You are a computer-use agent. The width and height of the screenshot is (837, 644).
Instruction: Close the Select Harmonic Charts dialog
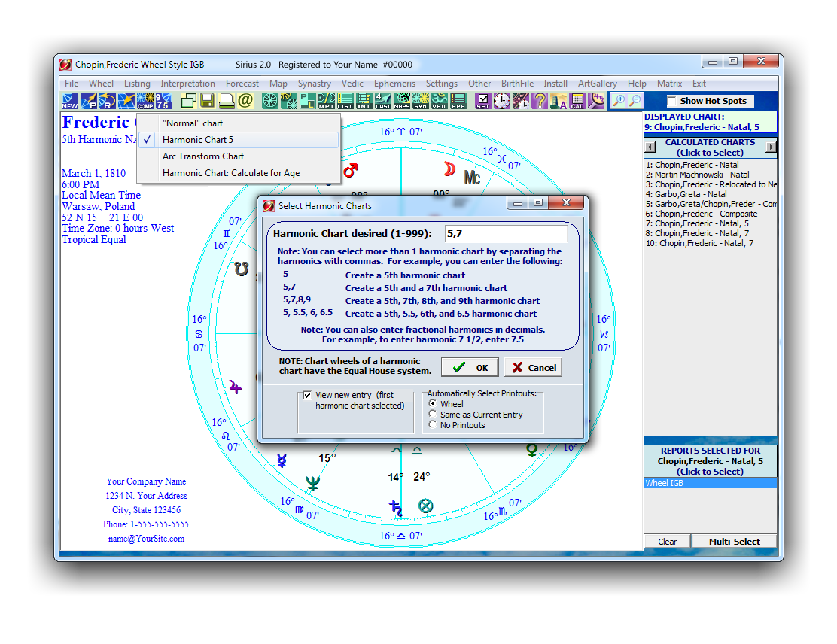click(x=566, y=202)
